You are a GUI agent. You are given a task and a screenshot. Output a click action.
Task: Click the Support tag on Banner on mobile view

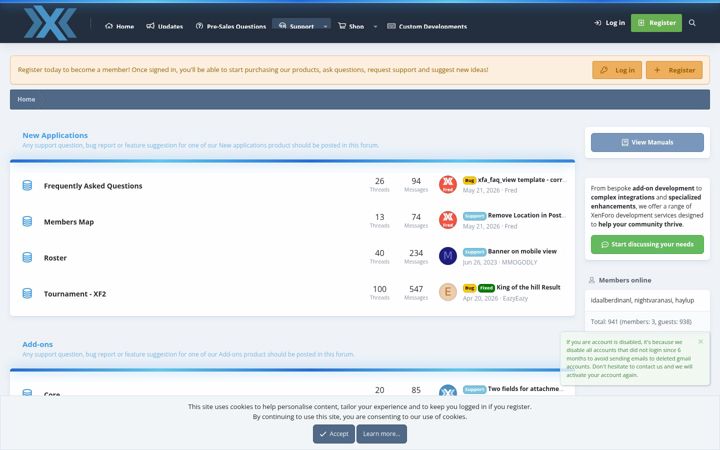[x=474, y=252]
